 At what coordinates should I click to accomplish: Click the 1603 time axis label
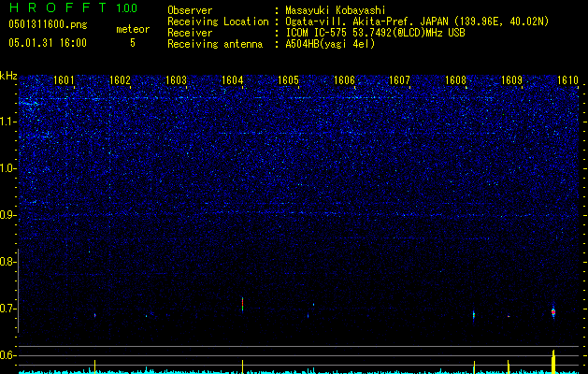click(176, 79)
